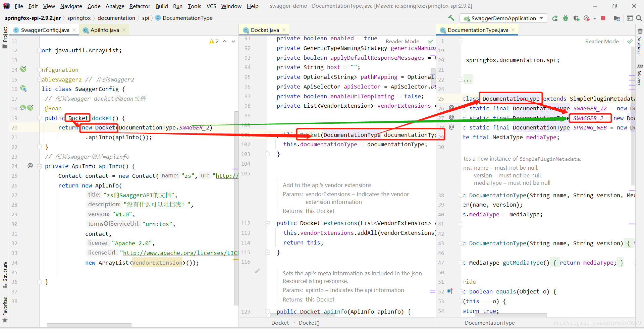
Task: Collapse the apiInfo() method fold on line 24
Action: [x=40, y=166]
